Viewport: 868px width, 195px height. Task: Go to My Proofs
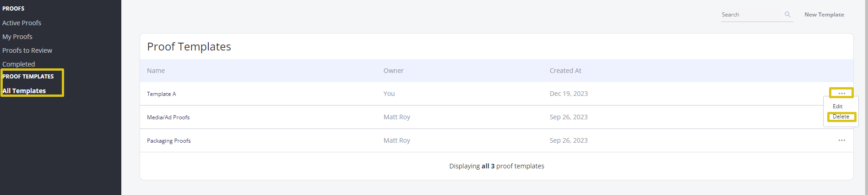17,37
